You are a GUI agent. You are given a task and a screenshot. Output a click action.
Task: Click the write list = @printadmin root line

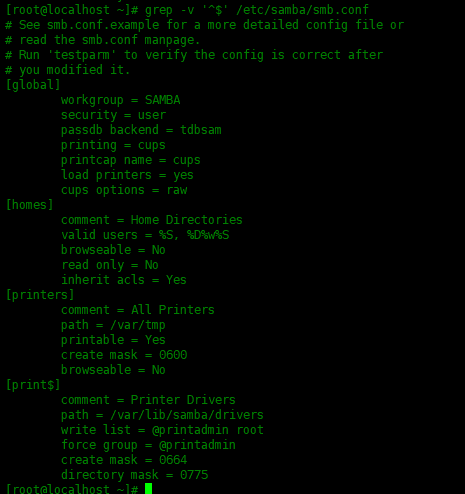[162, 430]
